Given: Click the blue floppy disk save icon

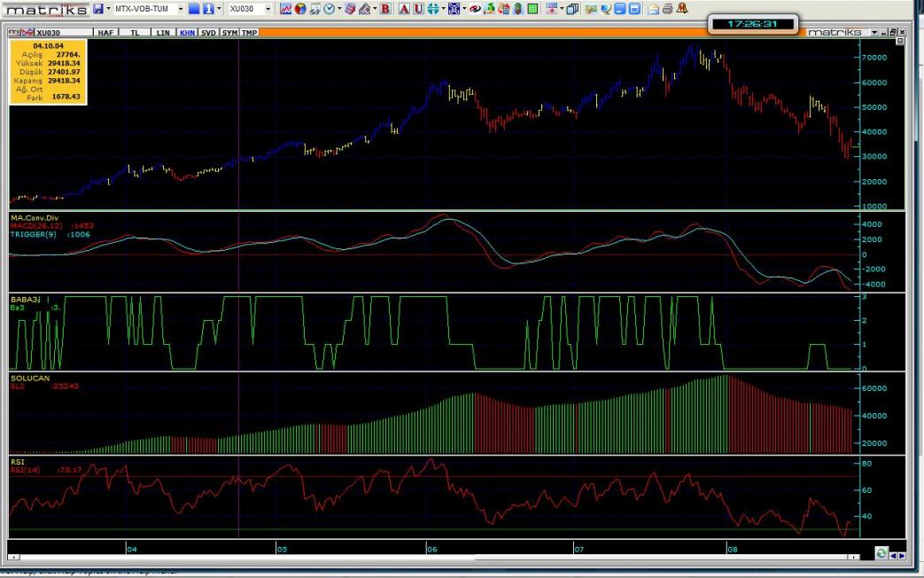Looking at the screenshot, I should click(x=97, y=8).
